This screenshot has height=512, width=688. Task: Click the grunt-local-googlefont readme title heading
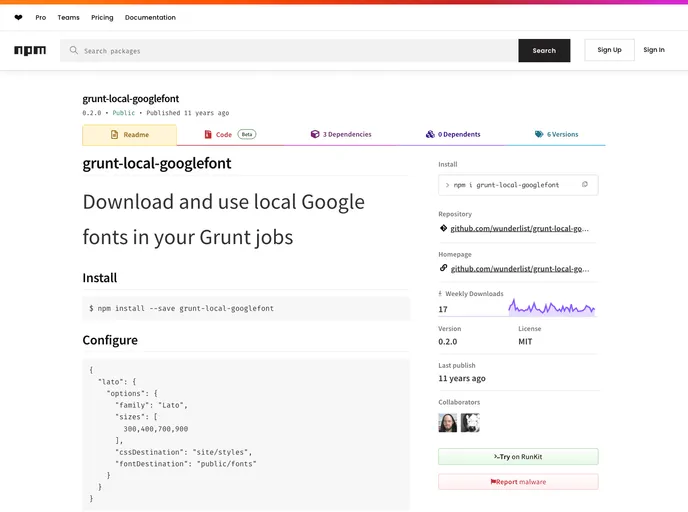pyautogui.click(x=157, y=163)
